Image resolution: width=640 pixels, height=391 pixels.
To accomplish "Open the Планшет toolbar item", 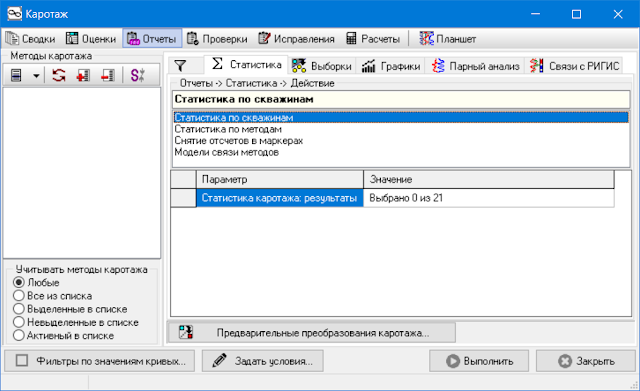I will tap(448, 39).
